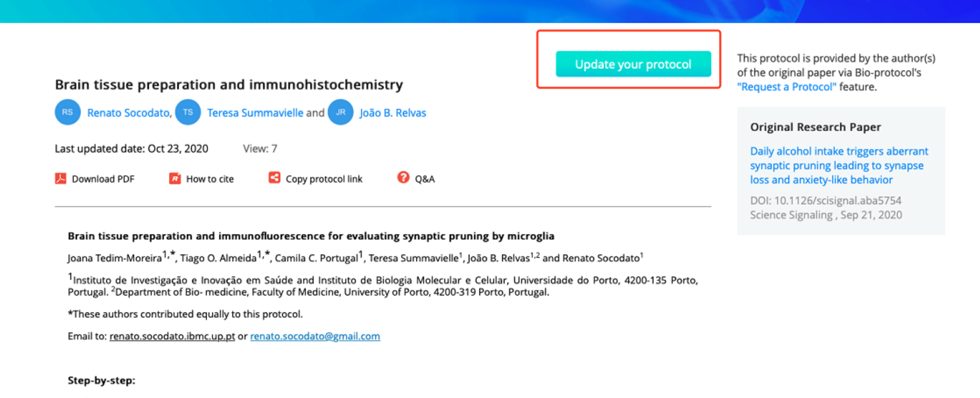Click the Download PDF text label

click(103, 179)
